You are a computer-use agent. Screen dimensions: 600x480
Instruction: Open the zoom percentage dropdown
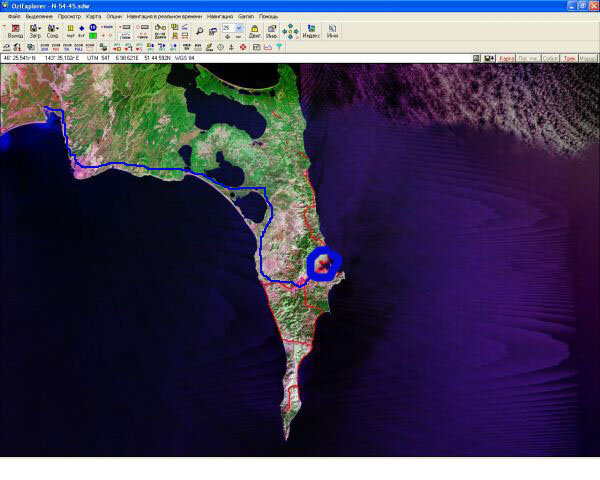pyautogui.click(x=239, y=27)
